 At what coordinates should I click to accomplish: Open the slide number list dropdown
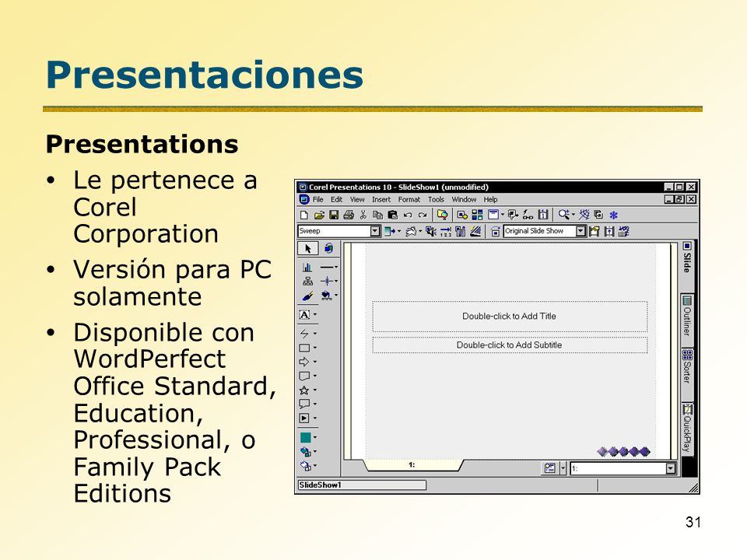[x=670, y=468]
